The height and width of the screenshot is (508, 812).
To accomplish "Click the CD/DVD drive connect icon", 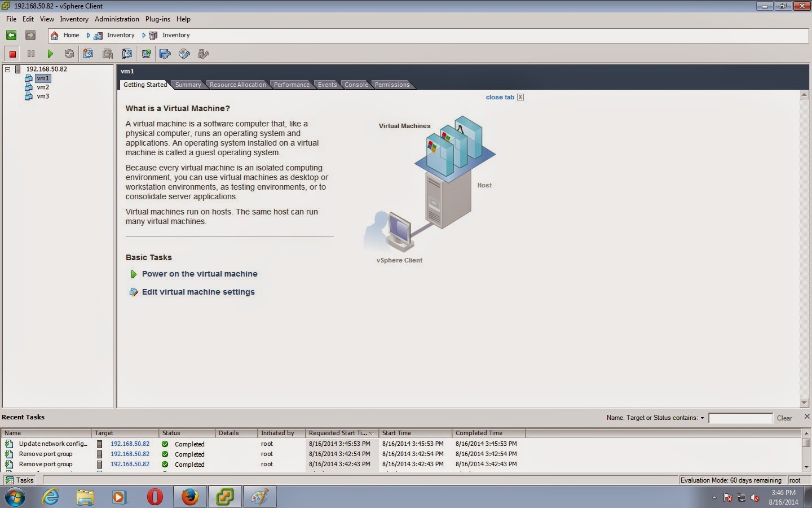I will (184, 54).
